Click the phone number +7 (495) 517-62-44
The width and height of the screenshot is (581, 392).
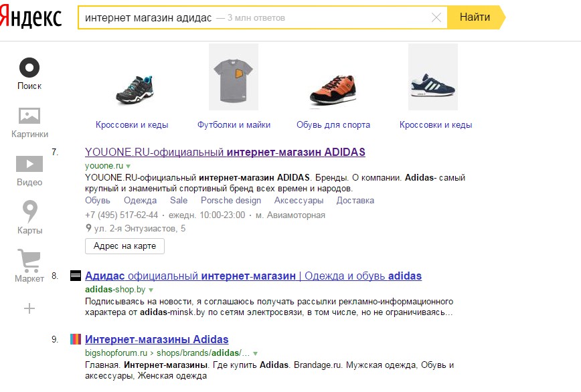click(122, 215)
